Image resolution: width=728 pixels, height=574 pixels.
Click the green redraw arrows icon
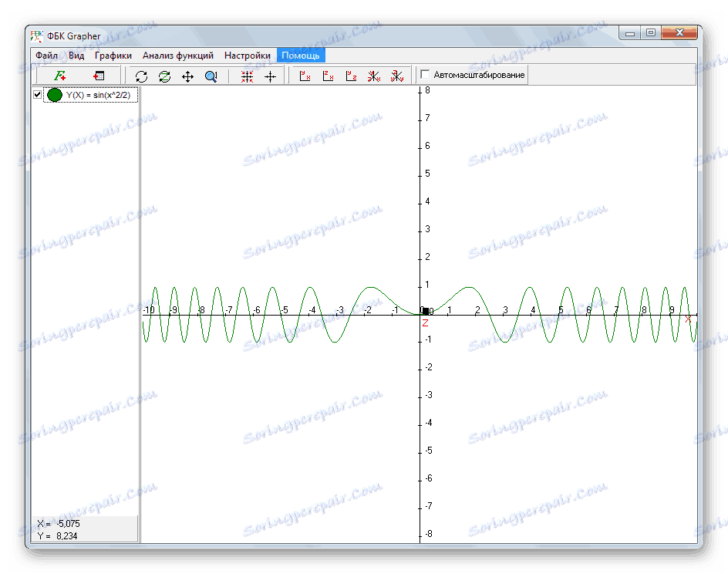(x=164, y=76)
